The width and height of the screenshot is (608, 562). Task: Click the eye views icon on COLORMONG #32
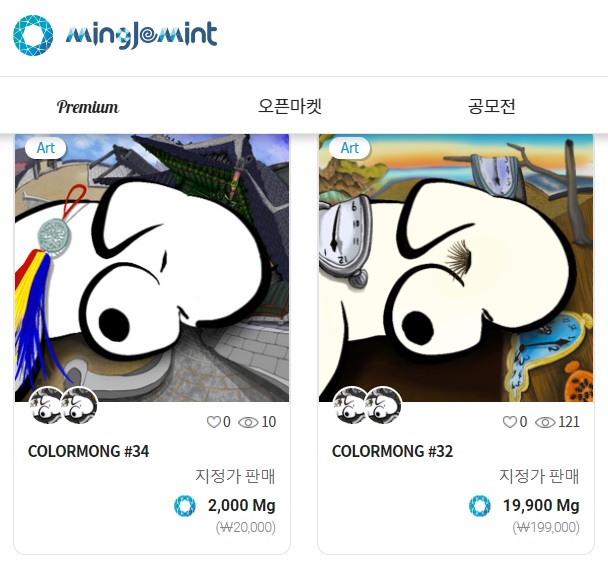tap(545, 422)
